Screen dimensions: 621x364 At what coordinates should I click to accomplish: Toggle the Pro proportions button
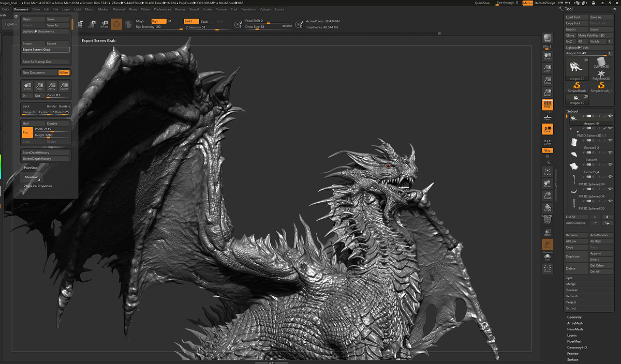point(27,132)
